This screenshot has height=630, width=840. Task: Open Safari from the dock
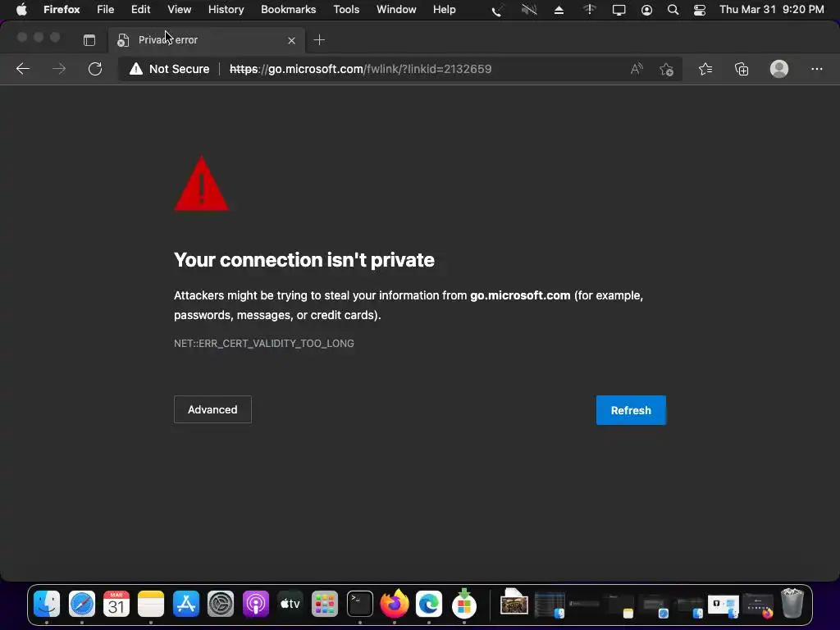(x=81, y=605)
